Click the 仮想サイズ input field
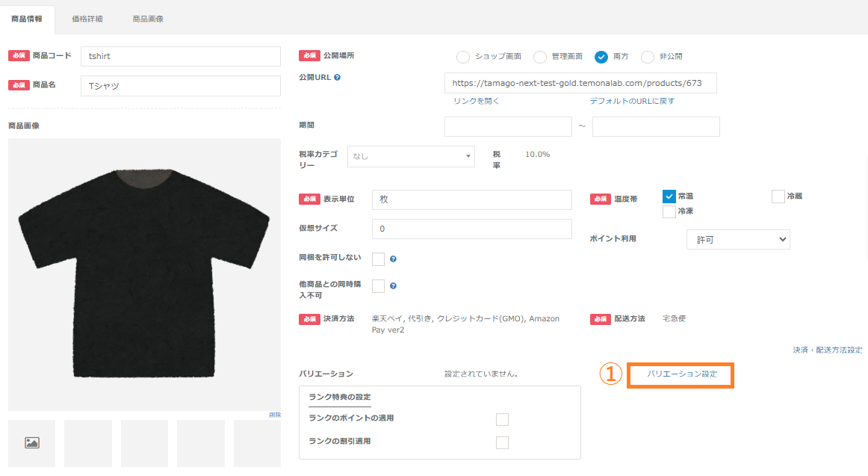 pos(471,229)
